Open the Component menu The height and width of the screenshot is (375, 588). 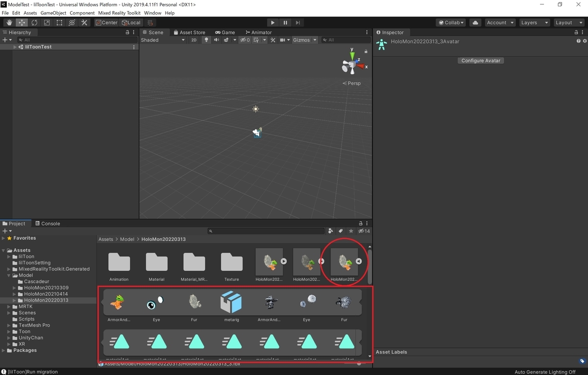point(82,13)
